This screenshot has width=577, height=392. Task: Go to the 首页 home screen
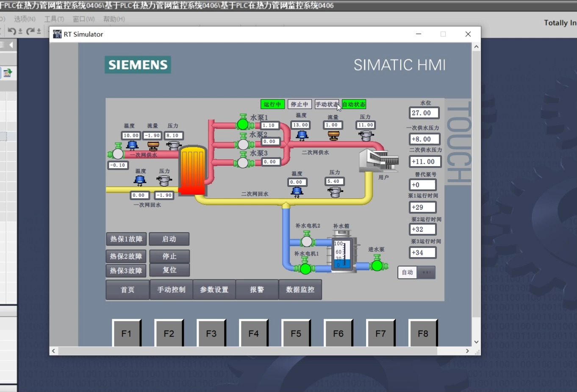pos(128,290)
